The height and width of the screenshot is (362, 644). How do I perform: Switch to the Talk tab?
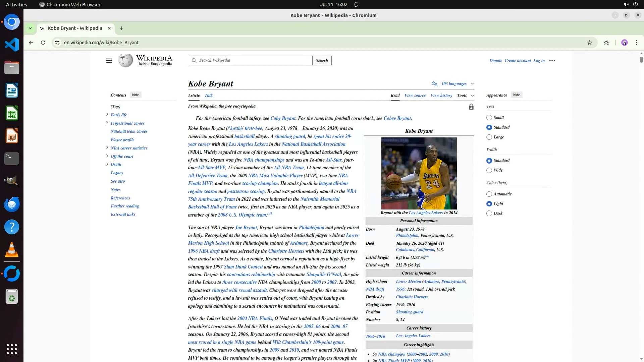tap(208, 96)
